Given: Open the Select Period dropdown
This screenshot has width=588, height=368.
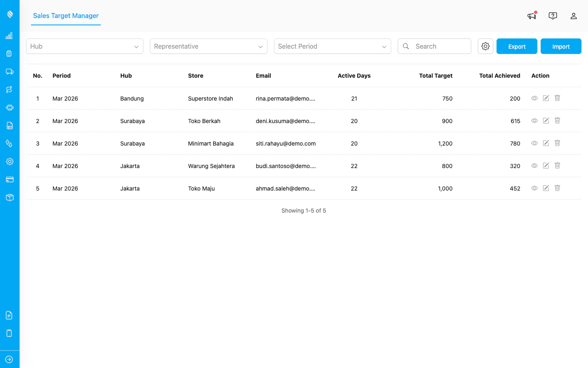Looking at the screenshot, I should (x=332, y=46).
